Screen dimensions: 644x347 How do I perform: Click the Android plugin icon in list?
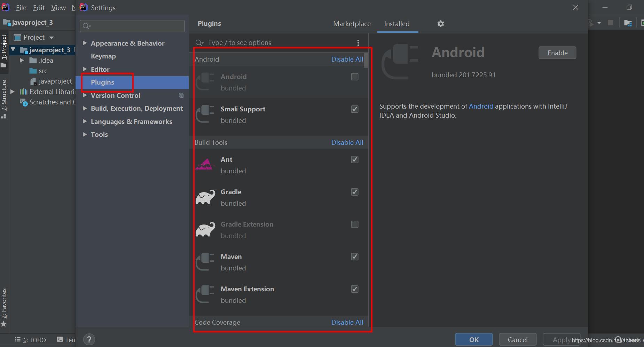point(205,82)
